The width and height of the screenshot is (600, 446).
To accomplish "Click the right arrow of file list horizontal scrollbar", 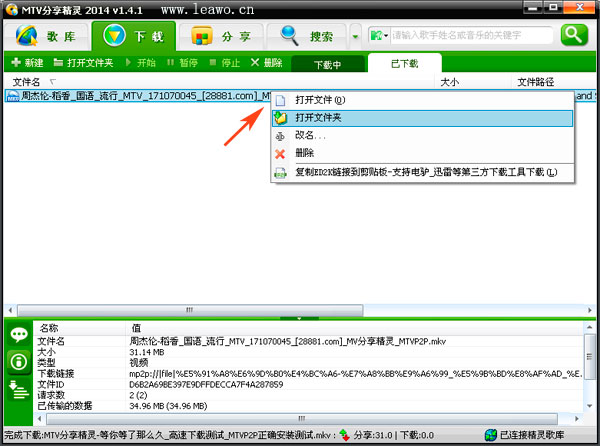I will [590, 310].
